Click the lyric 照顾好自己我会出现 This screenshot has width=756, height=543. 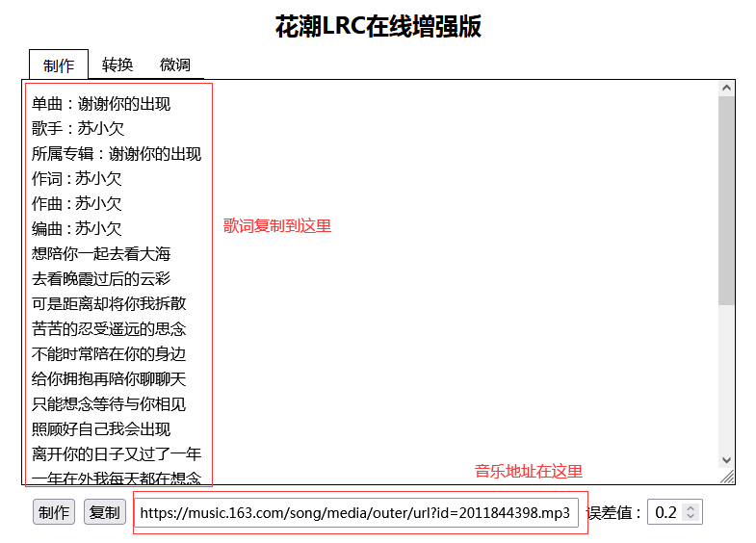(x=101, y=429)
